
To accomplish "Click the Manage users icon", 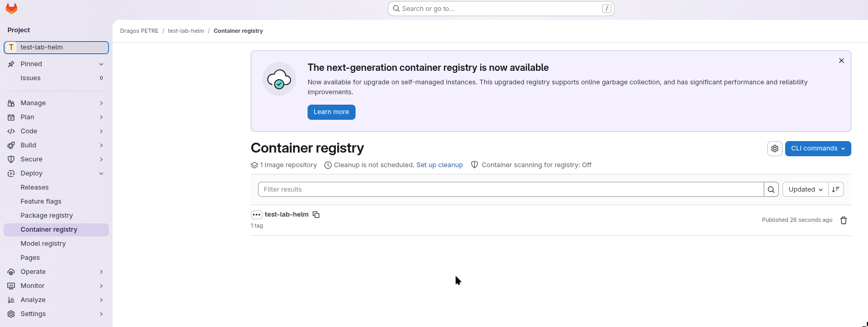I will click(x=11, y=103).
